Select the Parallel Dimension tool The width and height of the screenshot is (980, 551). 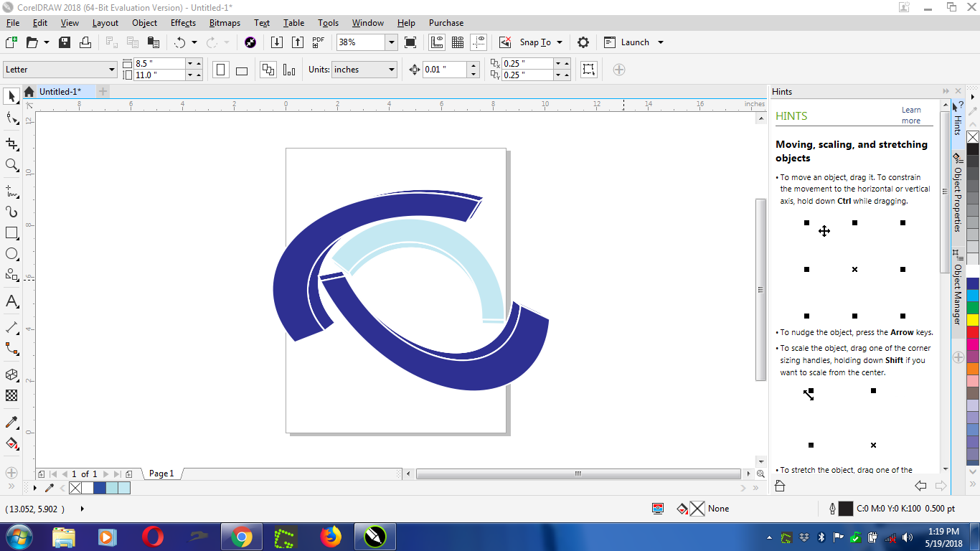pos(11,328)
